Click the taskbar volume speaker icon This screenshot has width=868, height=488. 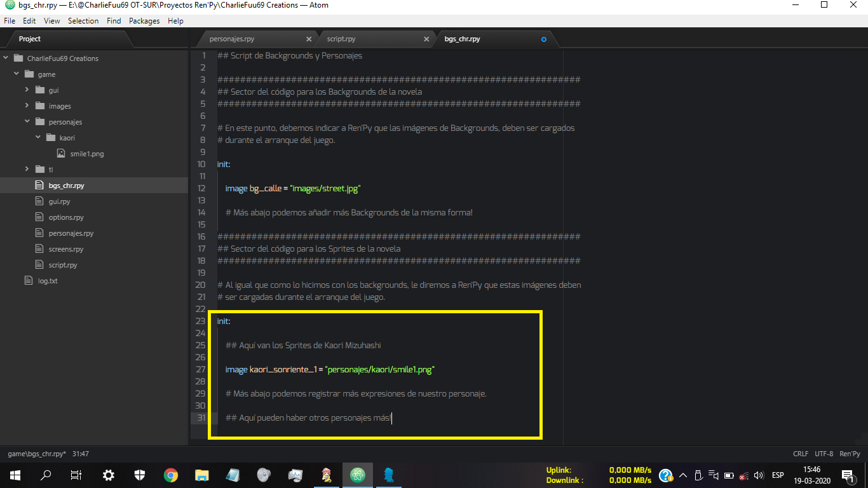pos(759,475)
